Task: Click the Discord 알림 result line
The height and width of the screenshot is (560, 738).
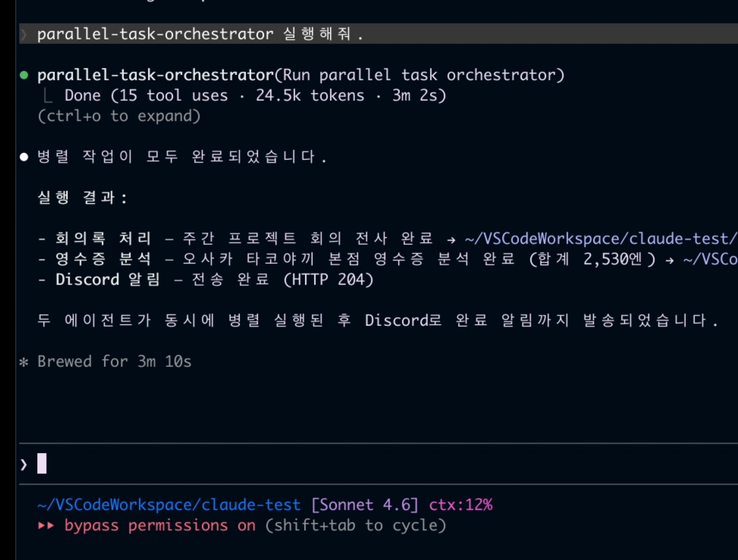Action: coord(206,280)
